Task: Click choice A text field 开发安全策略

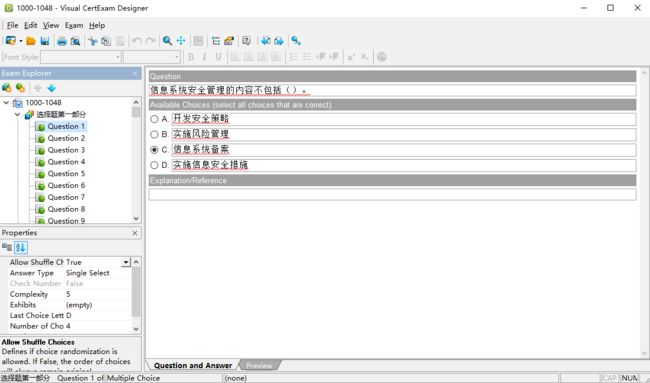Action: tap(404, 119)
